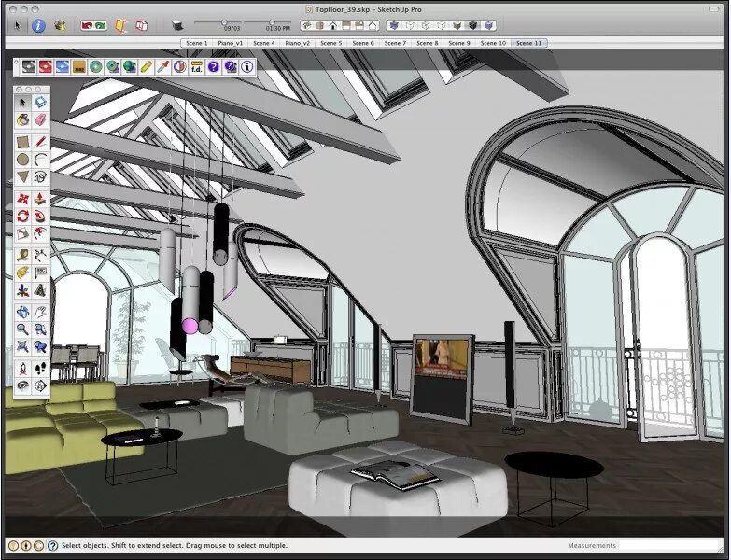Switch to Iso view icon
The image size is (731, 560).
306,25
